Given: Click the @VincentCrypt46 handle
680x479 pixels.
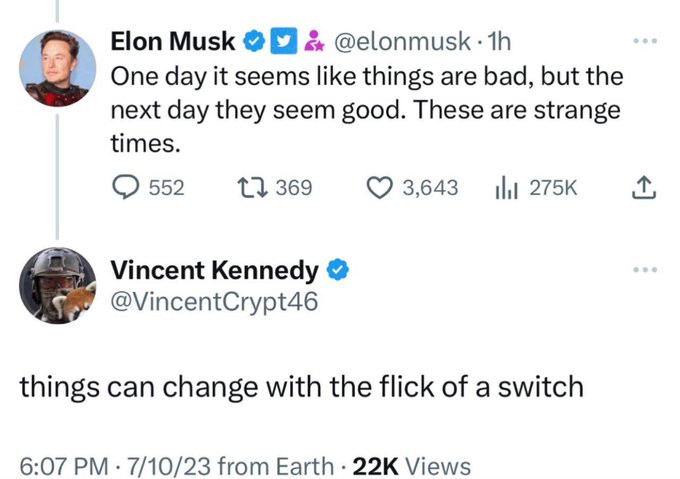Looking at the screenshot, I should 214,299.
